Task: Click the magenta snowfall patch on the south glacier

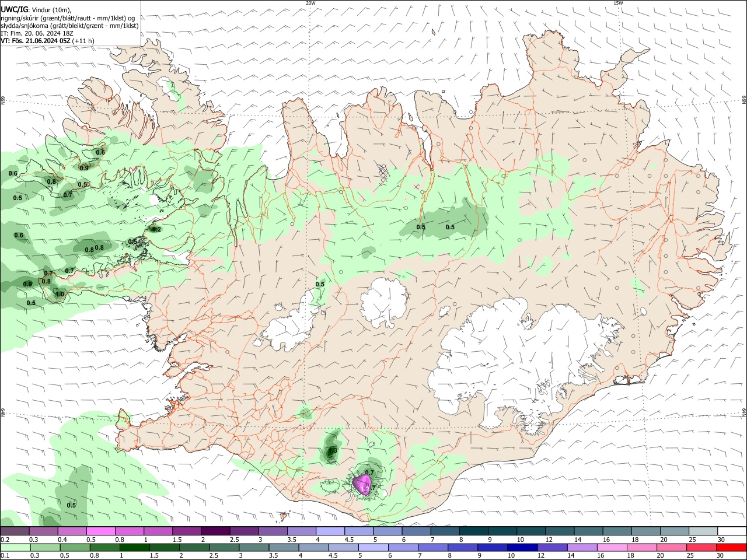Action: (x=362, y=484)
